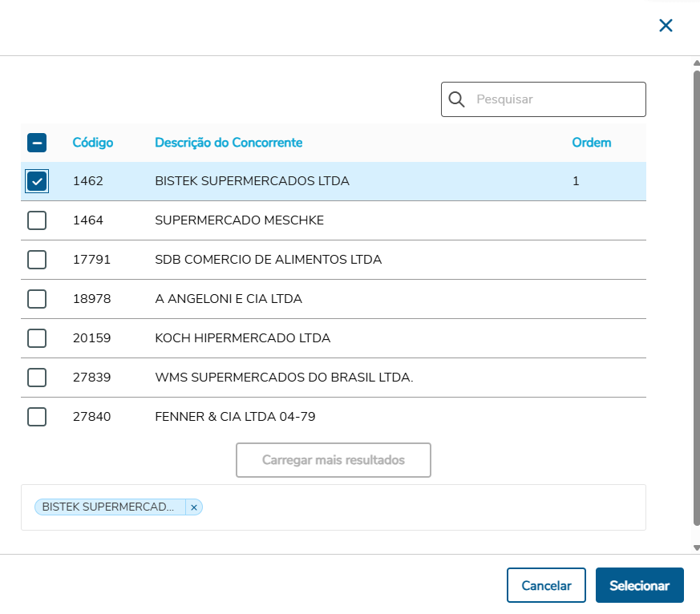Toggle the select-all header checkbox
This screenshot has width=700, height=614.
coord(37,143)
